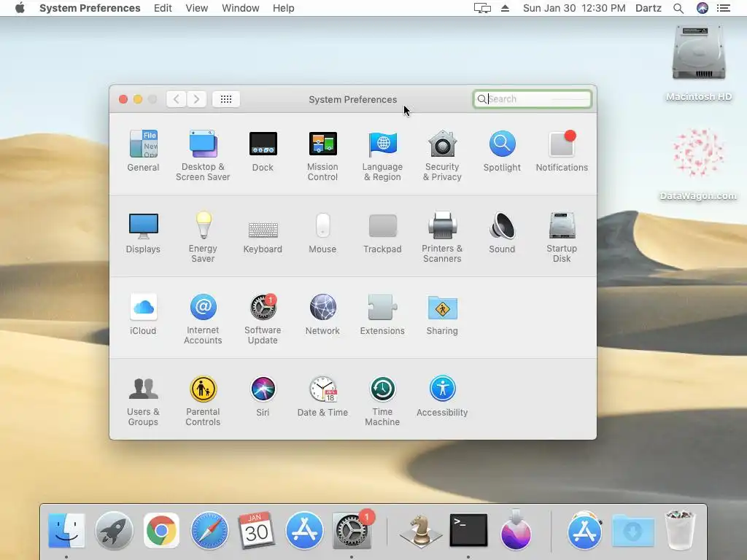Launch Chess from the Dock
This screenshot has height=560, width=747.
click(x=421, y=530)
